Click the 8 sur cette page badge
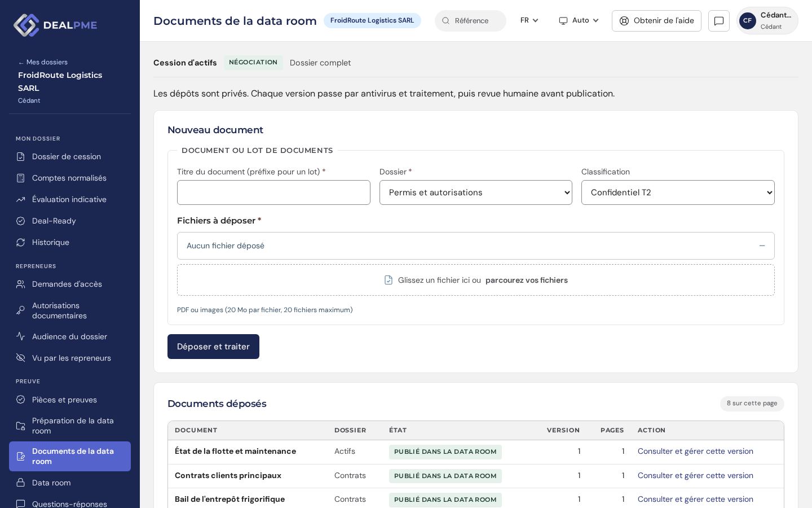 (752, 404)
